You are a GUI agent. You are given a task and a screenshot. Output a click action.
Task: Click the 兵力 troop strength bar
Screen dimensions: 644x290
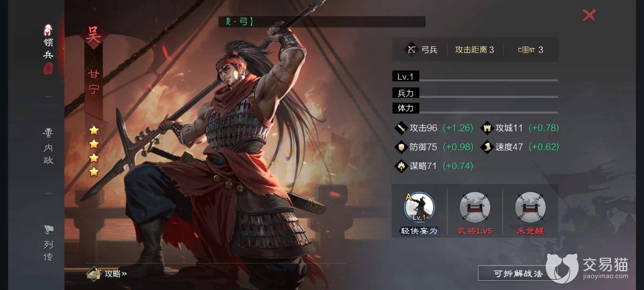tap(475, 93)
